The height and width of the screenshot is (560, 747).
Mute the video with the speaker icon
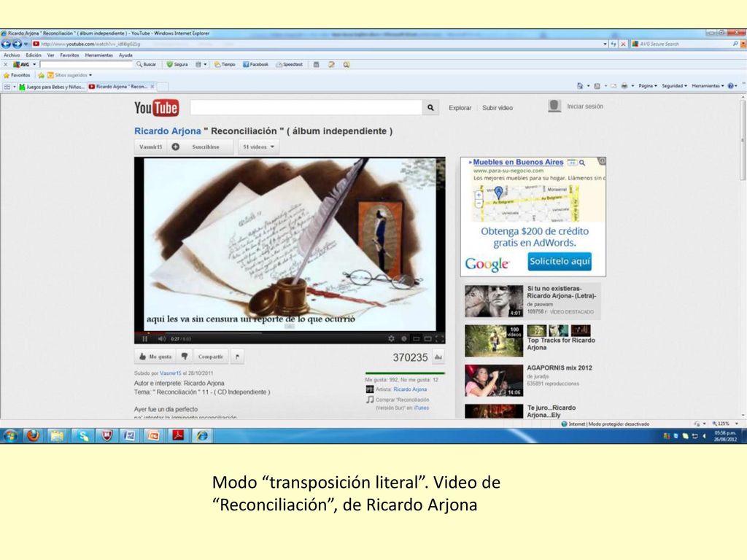coord(161,338)
